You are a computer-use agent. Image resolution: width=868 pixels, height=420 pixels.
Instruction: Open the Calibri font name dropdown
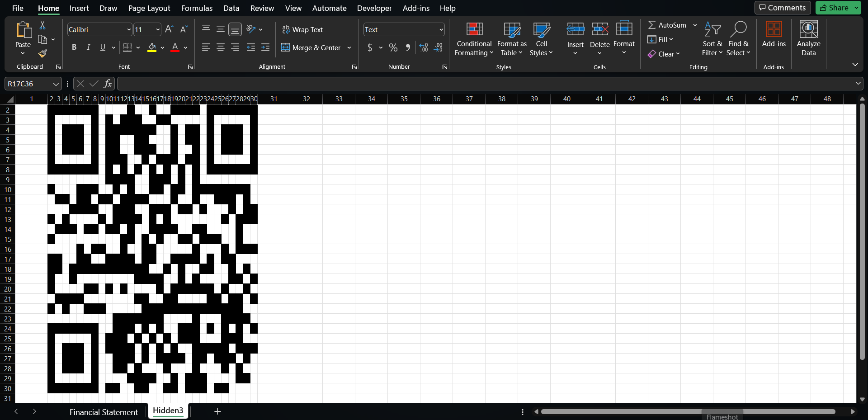point(129,30)
